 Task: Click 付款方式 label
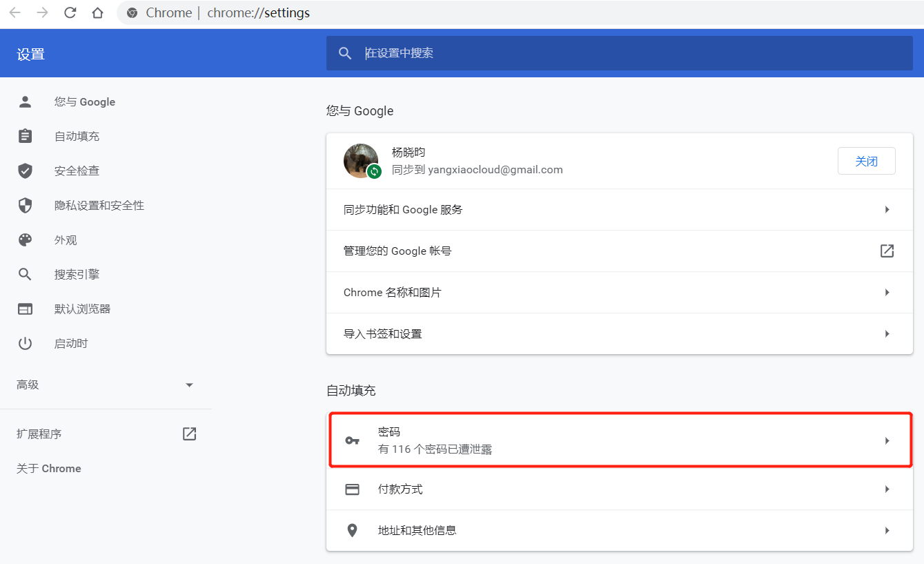click(400, 489)
